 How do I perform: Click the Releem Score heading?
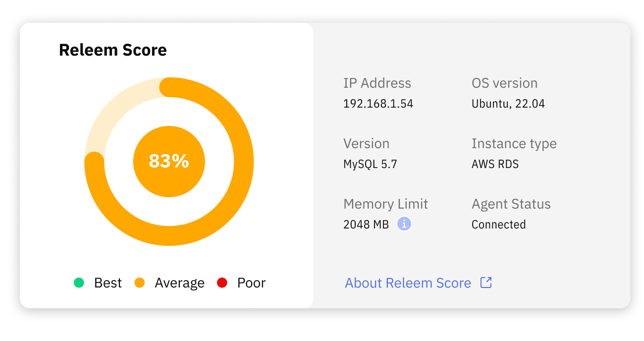pos(113,50)
